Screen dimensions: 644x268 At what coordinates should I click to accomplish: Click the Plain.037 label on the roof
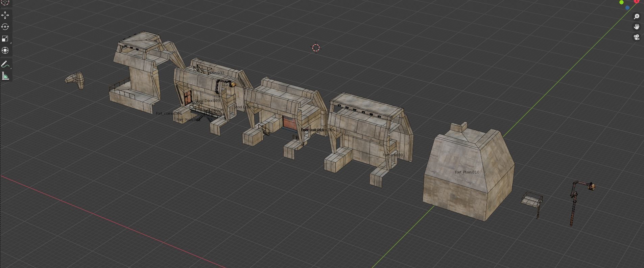click(x=216, y=73)
